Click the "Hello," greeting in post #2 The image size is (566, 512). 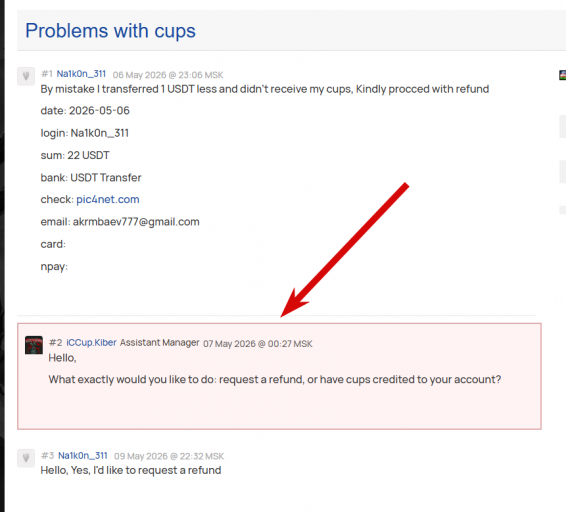(62, 358)
